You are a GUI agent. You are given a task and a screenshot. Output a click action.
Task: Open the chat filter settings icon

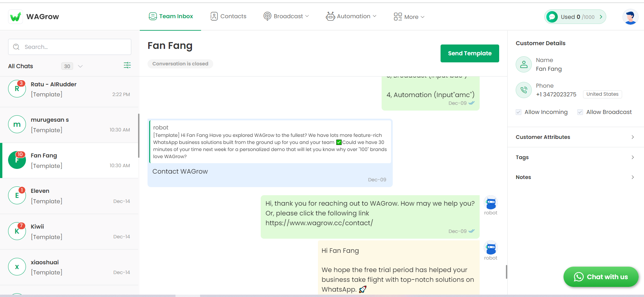(x=127, y=65)
